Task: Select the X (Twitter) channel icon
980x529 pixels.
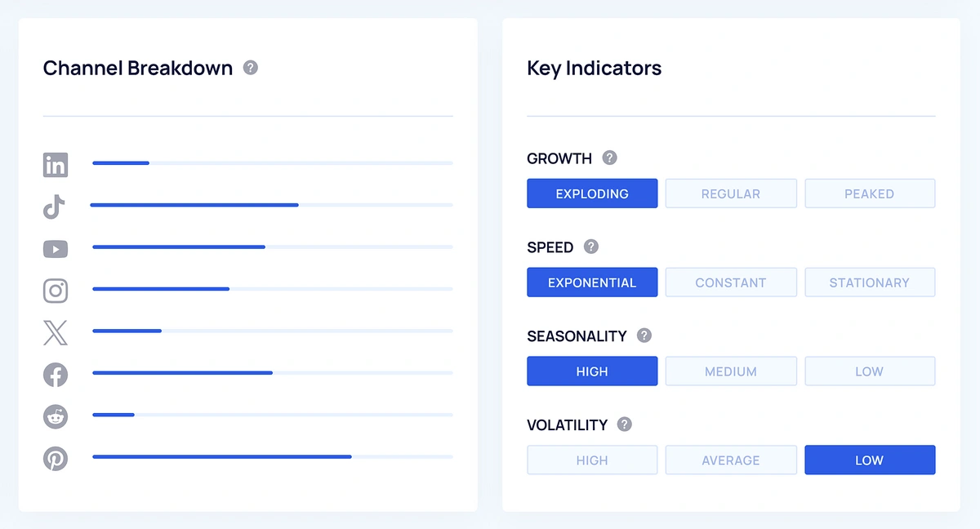Action: pos(56,333)
